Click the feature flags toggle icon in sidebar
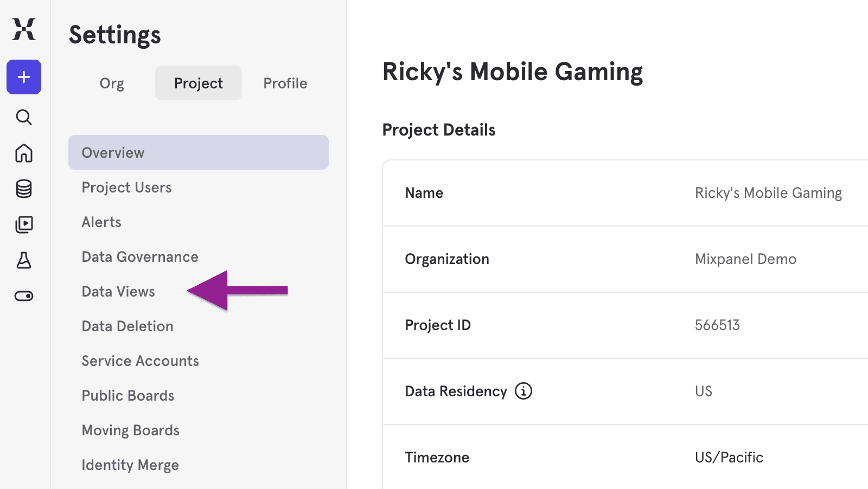 [x=23, y=295]
